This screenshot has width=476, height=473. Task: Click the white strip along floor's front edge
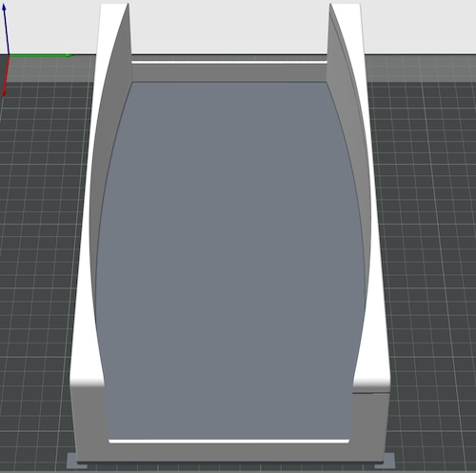(x=228, y=442)
